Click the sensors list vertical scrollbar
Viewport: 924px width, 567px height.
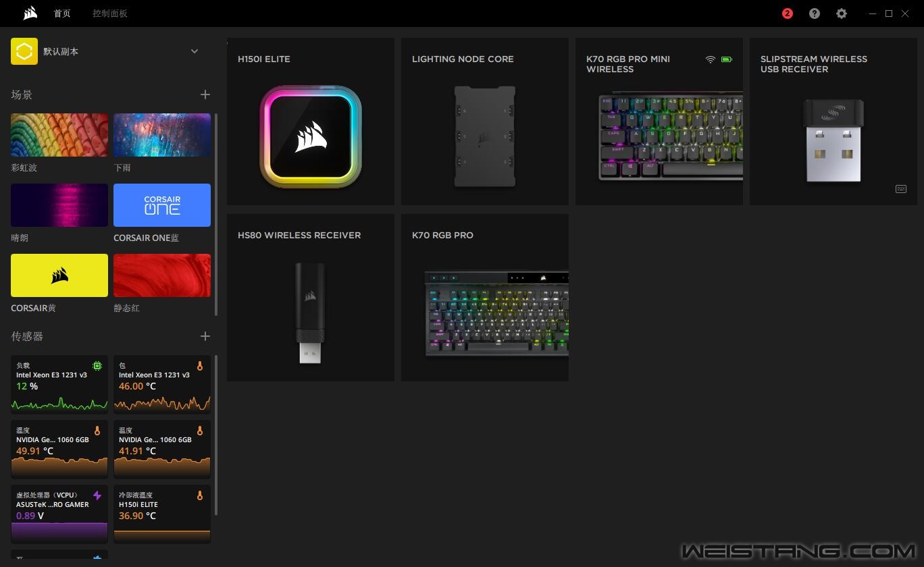216,435
